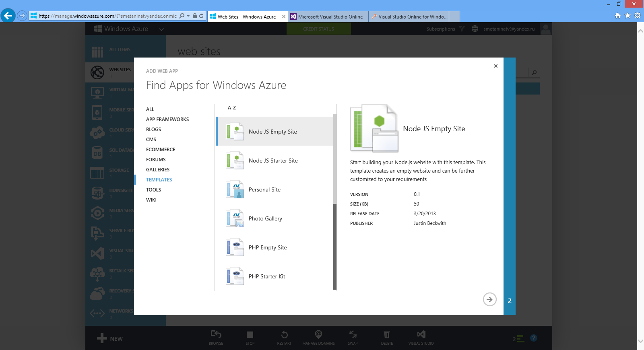The image size is (644, 350).
Task: Filter by ECOMMERCE category
Action: pos(161,150)
